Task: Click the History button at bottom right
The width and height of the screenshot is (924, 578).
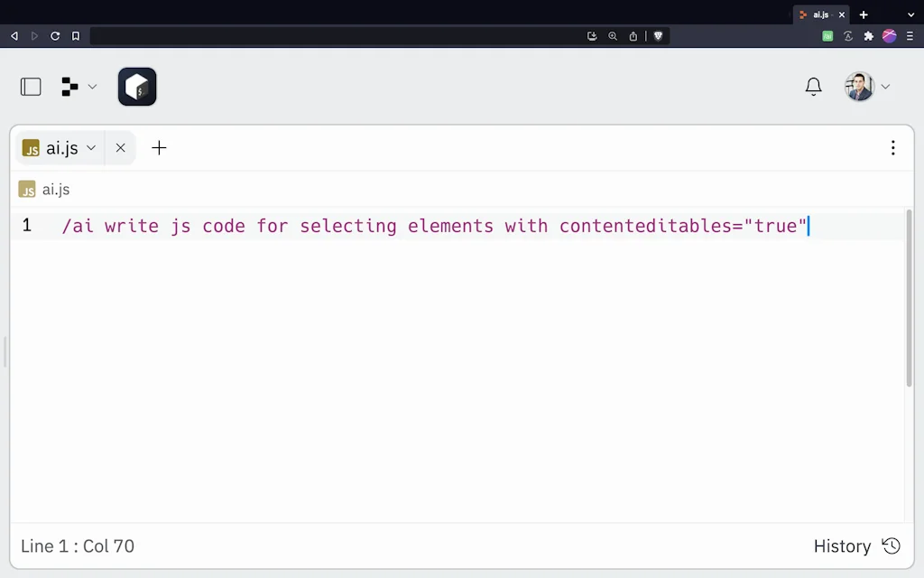Action: 843,545
